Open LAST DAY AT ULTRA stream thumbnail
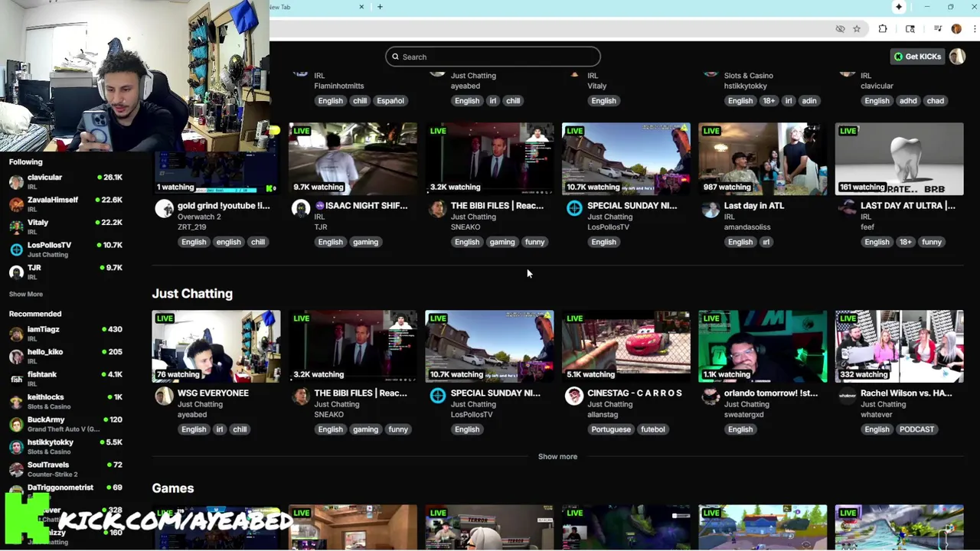 pyautogui.click(x=900, y=158)
